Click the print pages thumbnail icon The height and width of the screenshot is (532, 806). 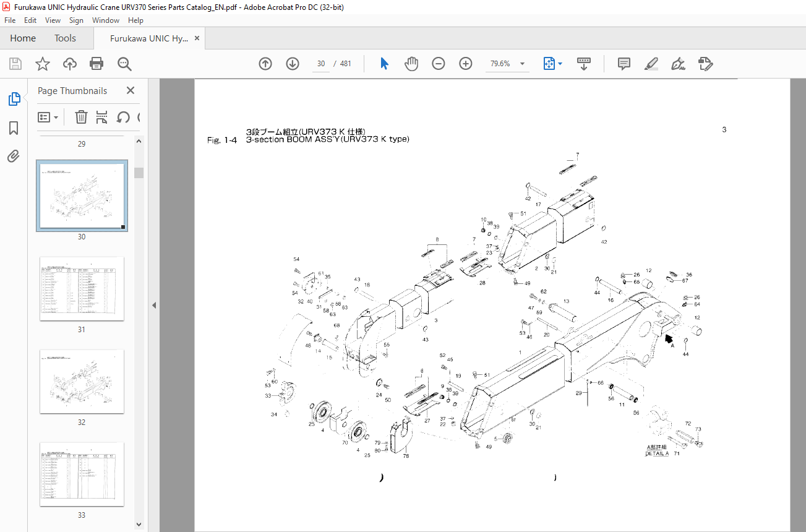point(102,117)
